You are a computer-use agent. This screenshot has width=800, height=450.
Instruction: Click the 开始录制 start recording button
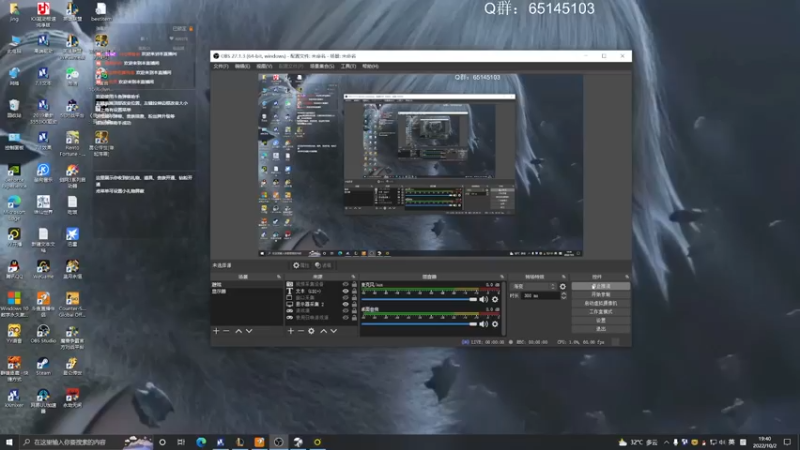click(601, 295)
